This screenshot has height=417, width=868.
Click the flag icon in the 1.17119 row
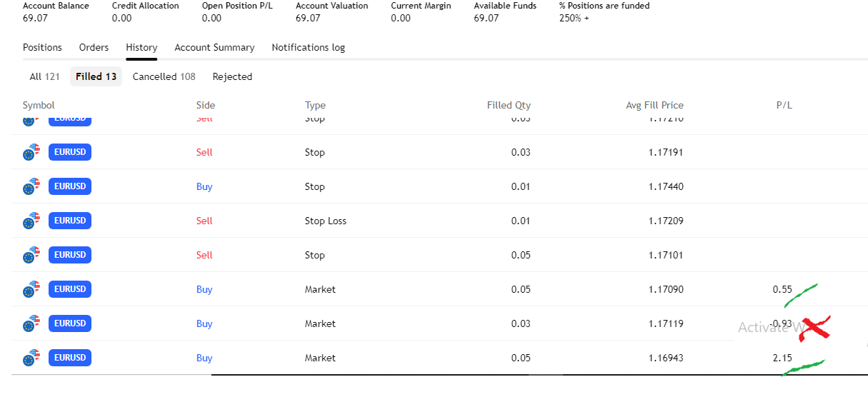pyautogui.click(x=31, y=323)
